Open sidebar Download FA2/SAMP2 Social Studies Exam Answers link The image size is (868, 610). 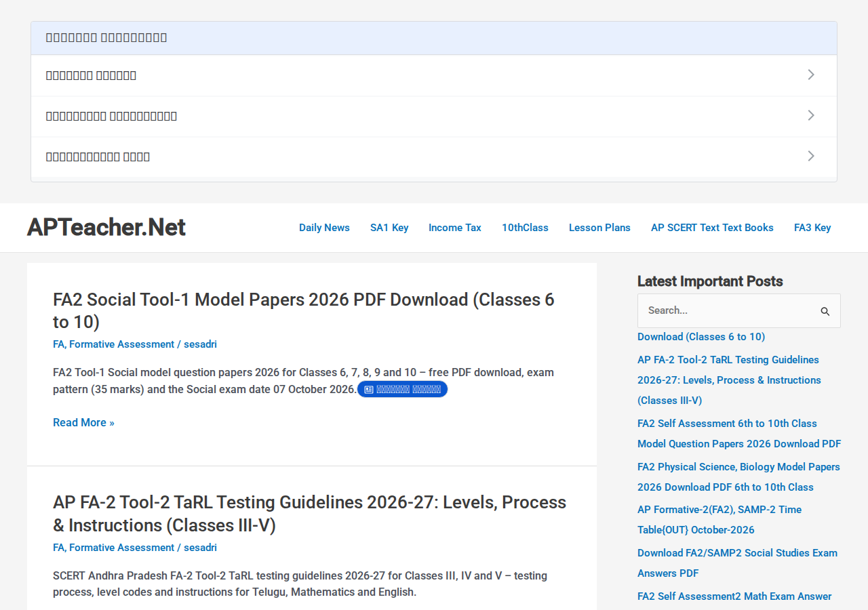tap(737, 563)
